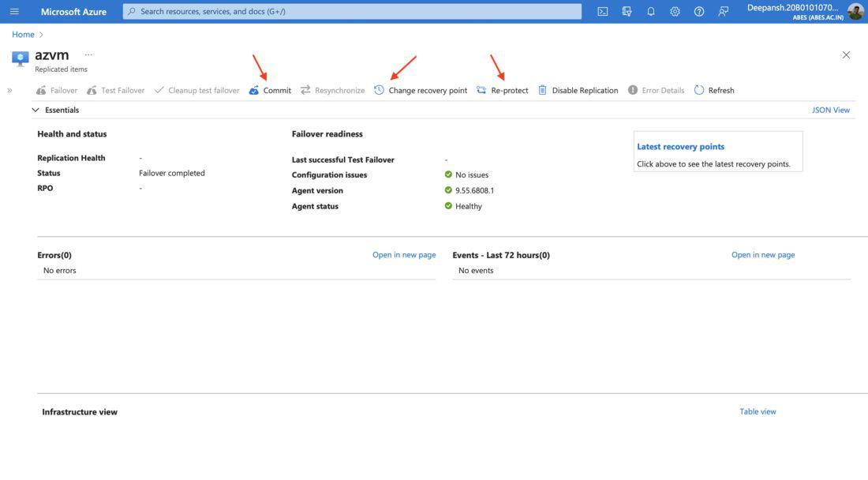
Task: Click the Agent status label
Action: click(x=315, y=206)
